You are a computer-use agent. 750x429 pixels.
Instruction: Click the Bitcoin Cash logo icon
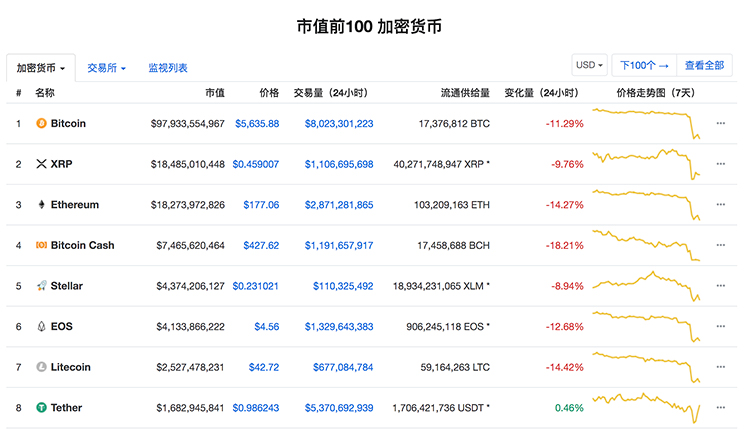point(41,245)
